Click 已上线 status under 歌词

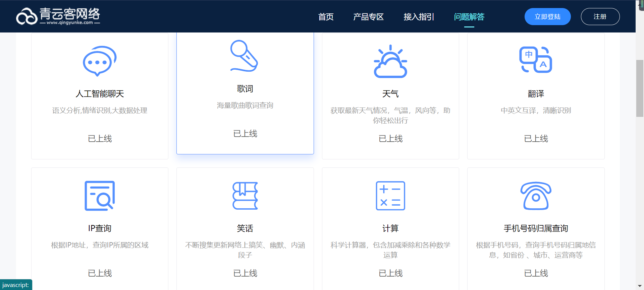point(245,134)
